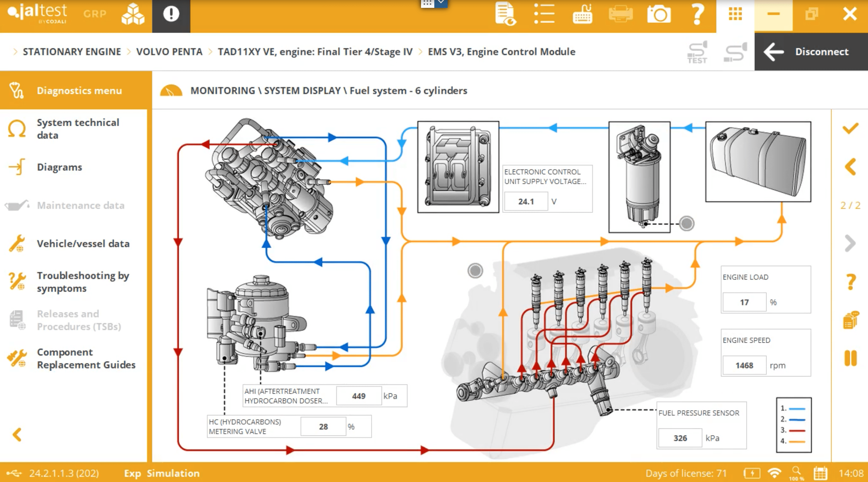Click the exclamation alert icon
This screenshot has height=482, width=868.
[171, 14]
